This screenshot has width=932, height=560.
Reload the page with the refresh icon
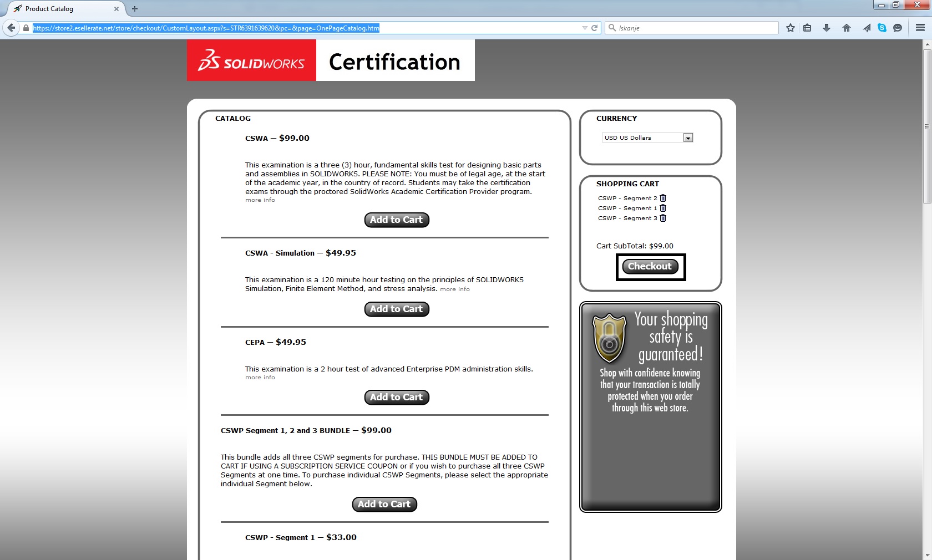(595, 28)
